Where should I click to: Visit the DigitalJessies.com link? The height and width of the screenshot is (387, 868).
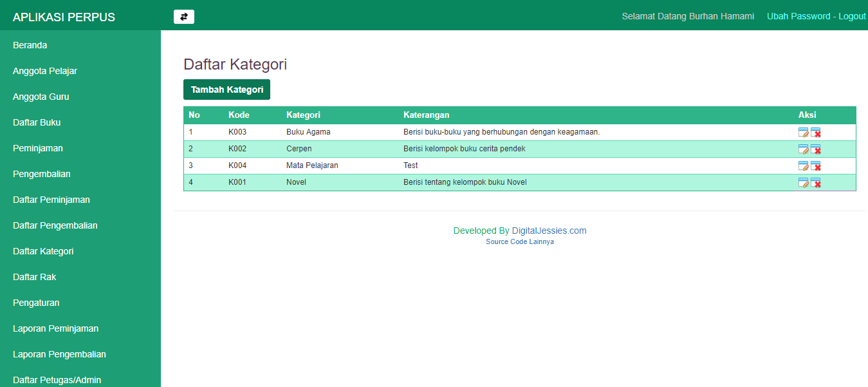549,231
